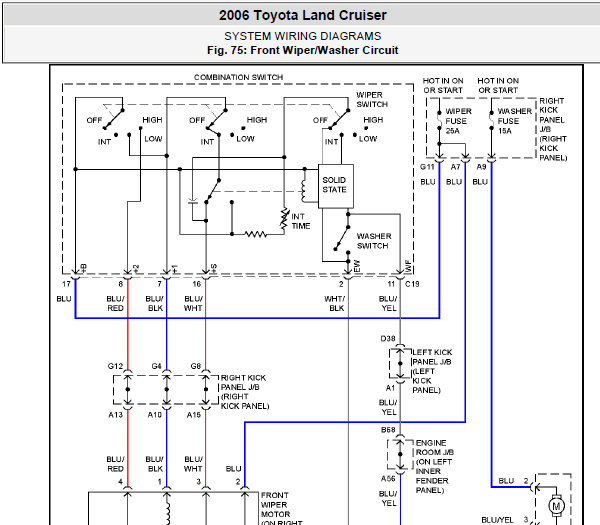Viewport: 600px width, 525px height.
Task: Click 'Fig. 75: Front Wiper/Washer Circuit' caption
Action: (303, 50)
